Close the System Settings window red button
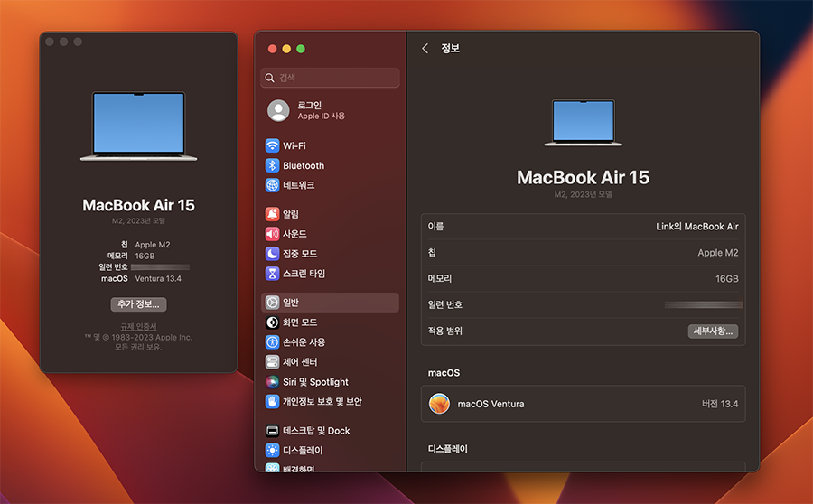The image size is (813, 504). 272,49
